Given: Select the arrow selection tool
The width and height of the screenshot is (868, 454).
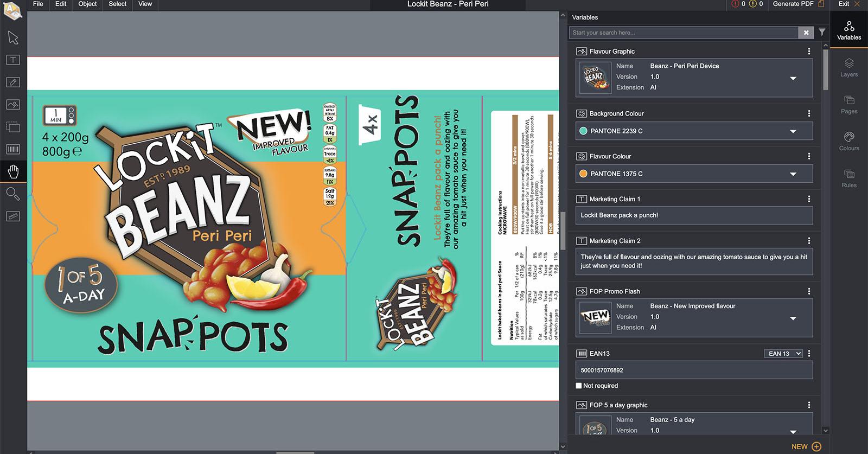Looking at the screenshot, I should click(x=13, y=37).
